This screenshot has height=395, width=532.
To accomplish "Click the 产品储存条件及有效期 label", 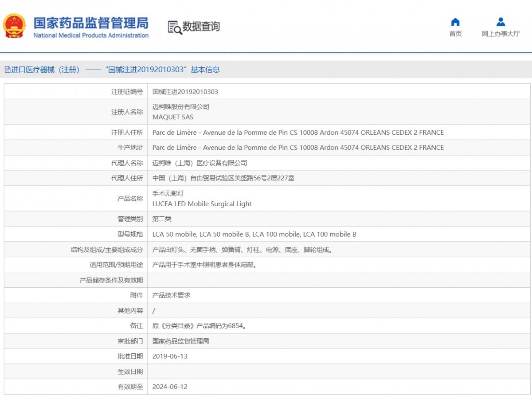I will [x=111, y=280].
